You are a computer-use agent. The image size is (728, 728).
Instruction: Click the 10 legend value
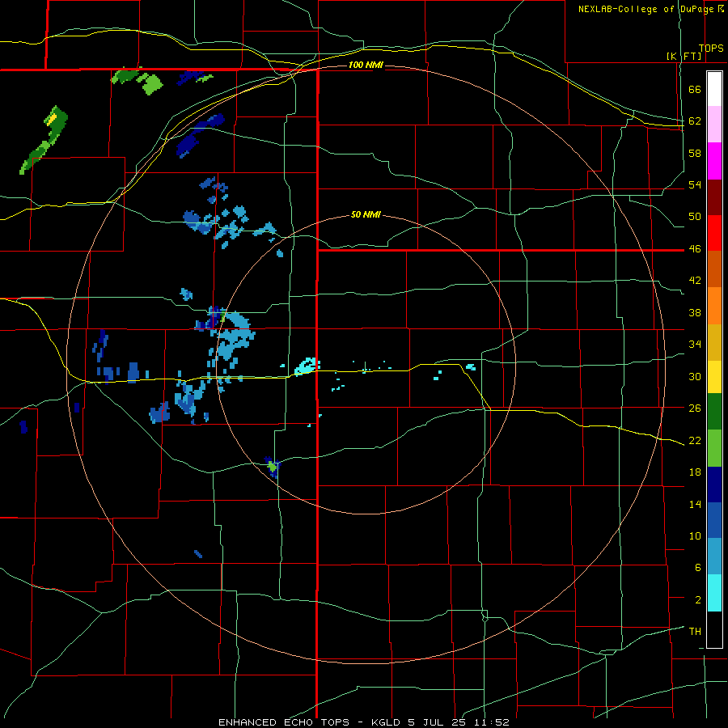coord(695,535)
